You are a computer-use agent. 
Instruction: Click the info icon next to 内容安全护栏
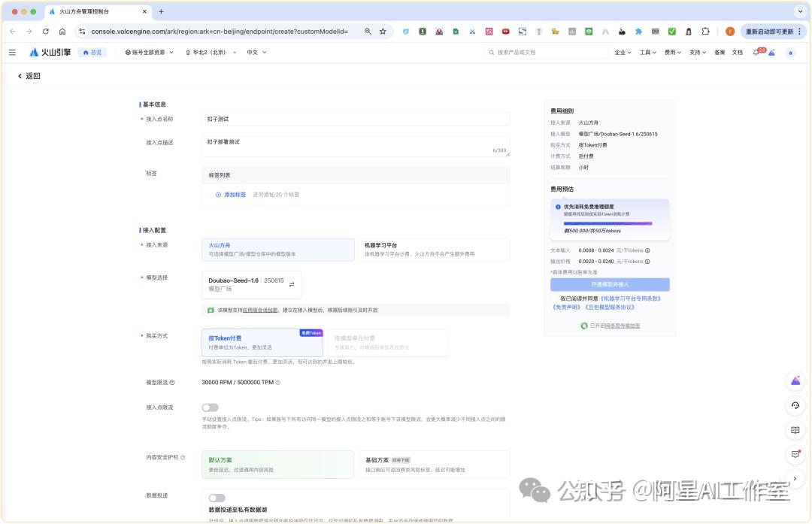183,458
